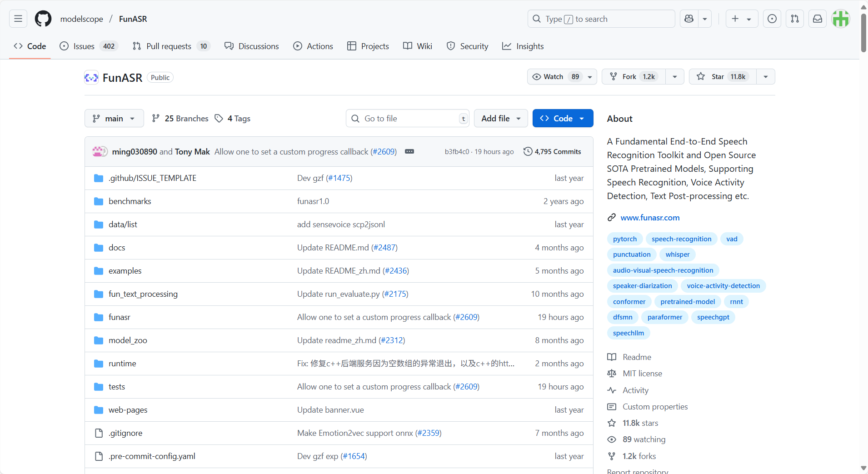The height and width of the screenshot is (474, 868).
Task: Expand the commit message ellipsis button
Action: tap(409, 151)
